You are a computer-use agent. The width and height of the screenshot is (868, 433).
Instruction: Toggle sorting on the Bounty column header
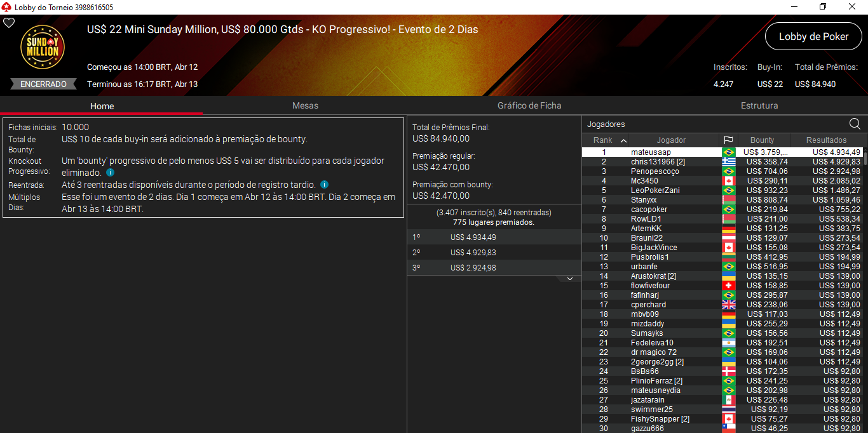763,140
